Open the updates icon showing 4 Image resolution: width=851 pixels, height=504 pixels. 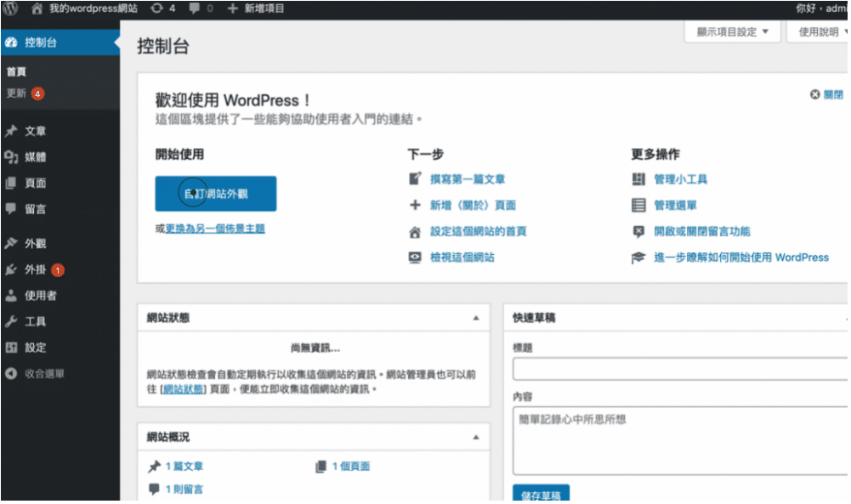156,8
